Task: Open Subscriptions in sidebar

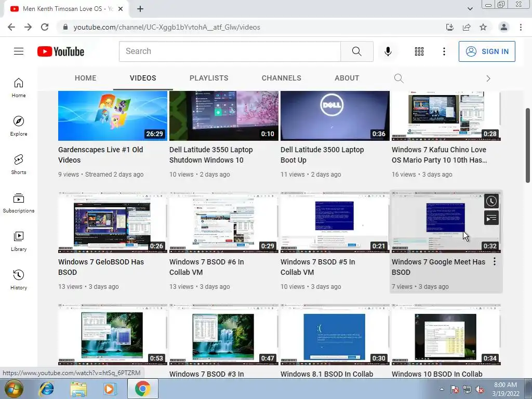Action: [x=19, y=203]
